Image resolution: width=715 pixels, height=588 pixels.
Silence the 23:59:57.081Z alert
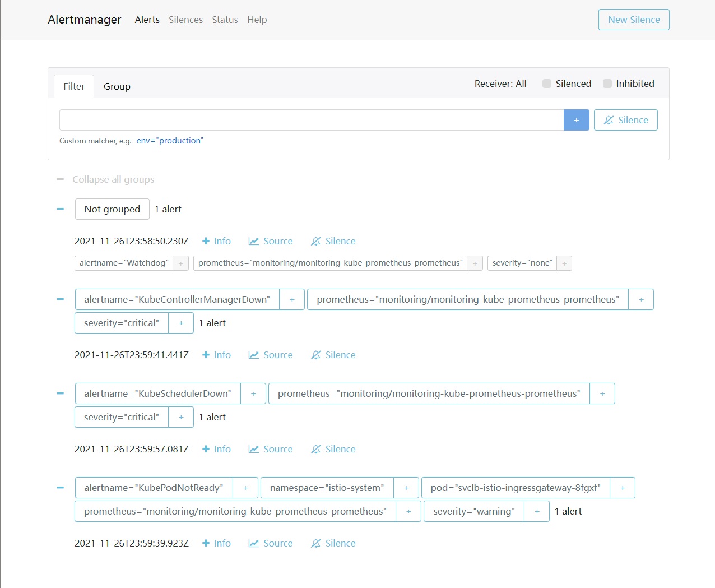pyautogui.click(x=333, y=449)
